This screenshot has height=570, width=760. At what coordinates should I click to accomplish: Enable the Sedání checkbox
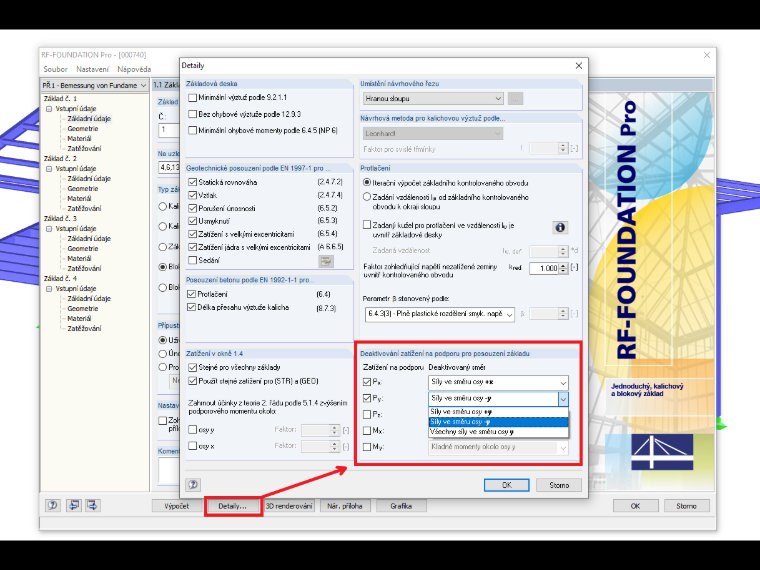(192, 260)
